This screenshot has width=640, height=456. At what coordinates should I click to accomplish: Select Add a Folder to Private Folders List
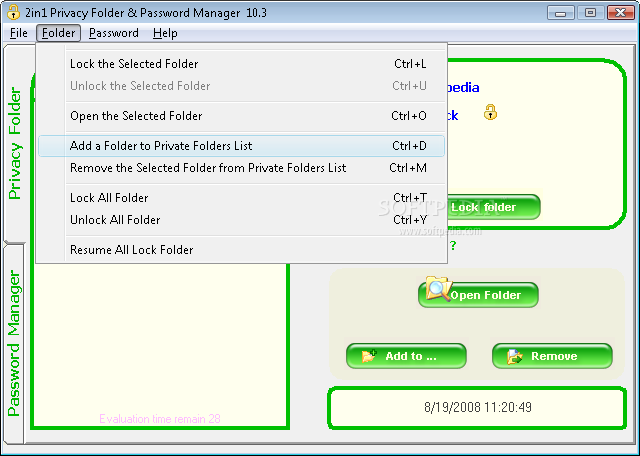point(241,146)
